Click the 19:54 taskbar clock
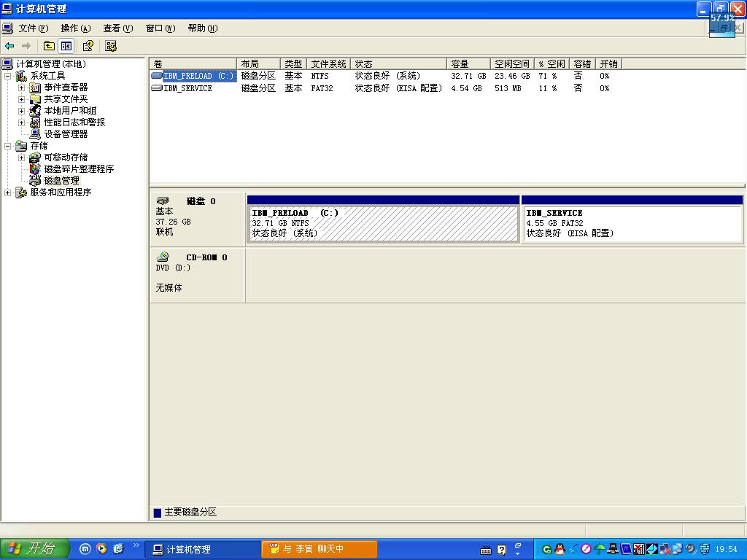747x560 pixels. click(x=726, y=549)
